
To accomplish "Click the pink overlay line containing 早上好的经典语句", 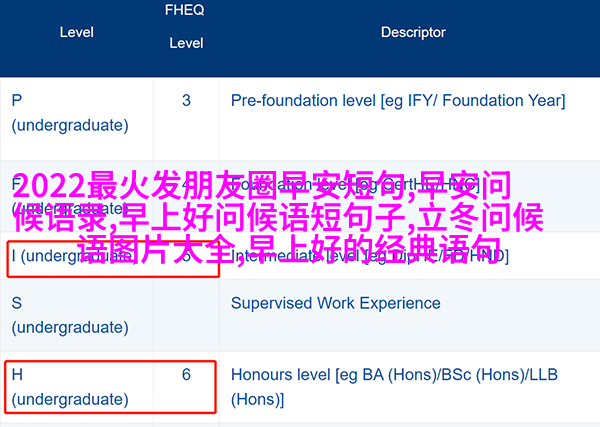I will (x=290, y=249).
